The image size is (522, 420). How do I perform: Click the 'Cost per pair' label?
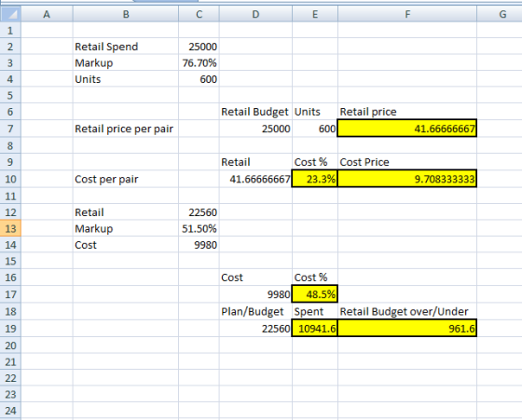tap(126, 179)
